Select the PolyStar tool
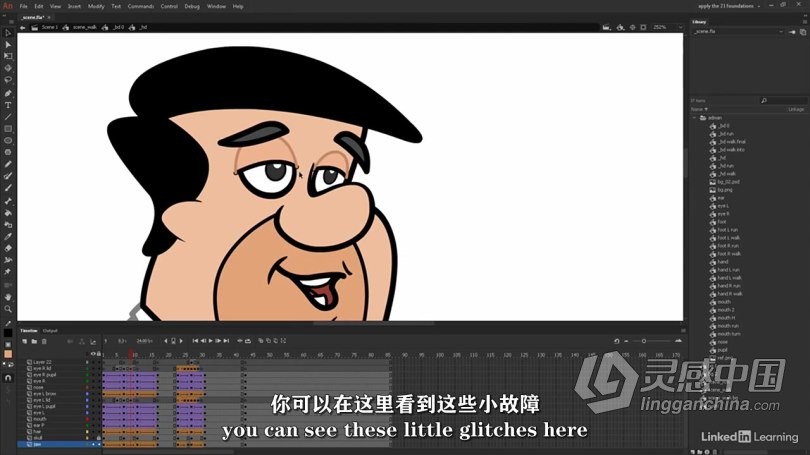 (8, 152)
